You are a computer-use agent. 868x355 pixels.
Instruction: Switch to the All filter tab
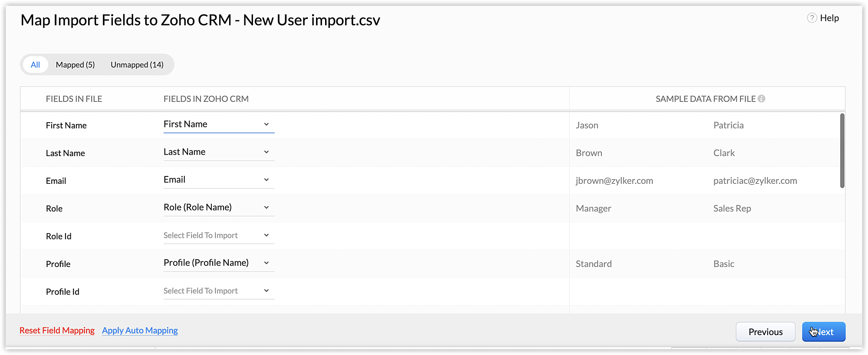(35, 65)
